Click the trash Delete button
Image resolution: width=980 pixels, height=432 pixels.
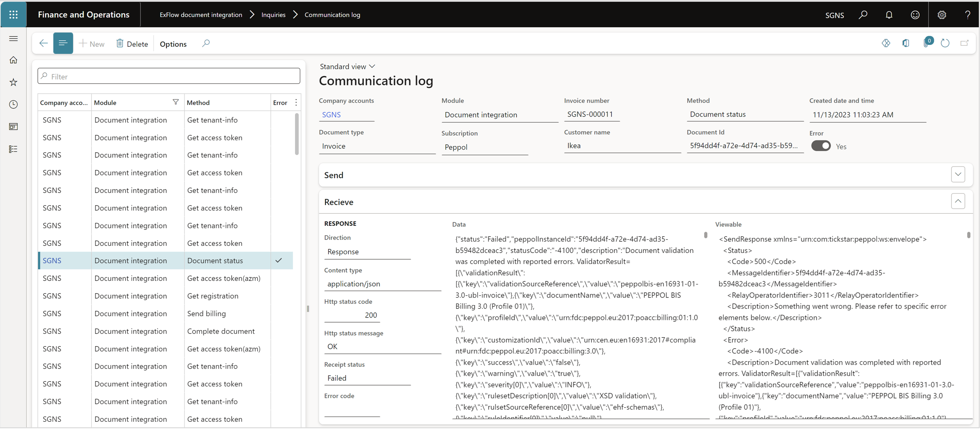pos(132,44)
